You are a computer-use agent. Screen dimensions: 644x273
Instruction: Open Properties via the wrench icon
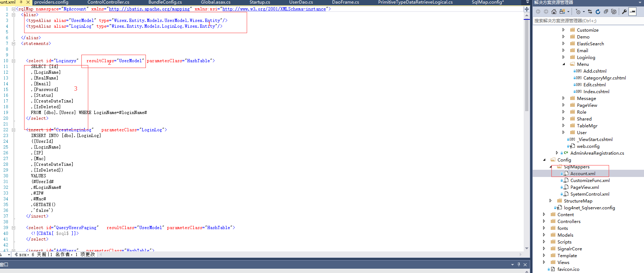pyautogui.click(x=624, y=12)
